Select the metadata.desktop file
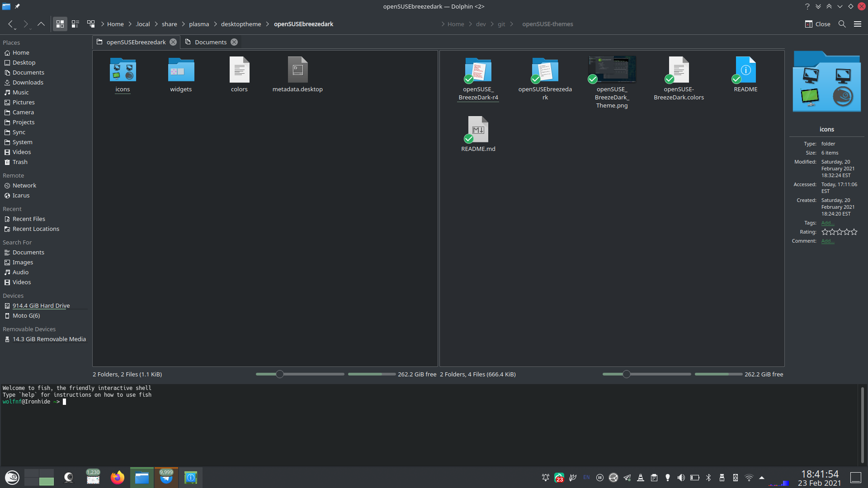Screen dimensions: 868x488 [297, 75]
